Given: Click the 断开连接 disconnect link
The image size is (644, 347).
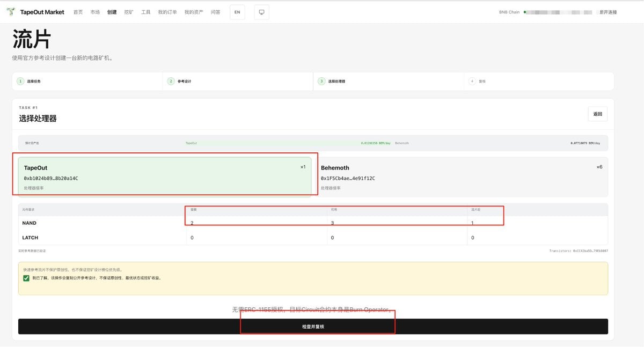Looking at the screenshot, I should [608, 12].
